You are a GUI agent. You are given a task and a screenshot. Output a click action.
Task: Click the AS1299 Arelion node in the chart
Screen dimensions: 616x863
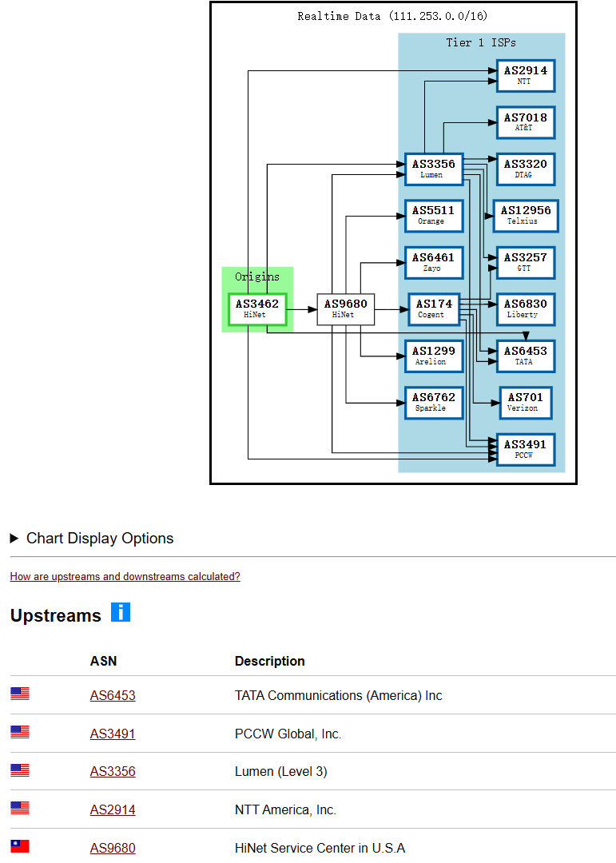click(434, 356)
